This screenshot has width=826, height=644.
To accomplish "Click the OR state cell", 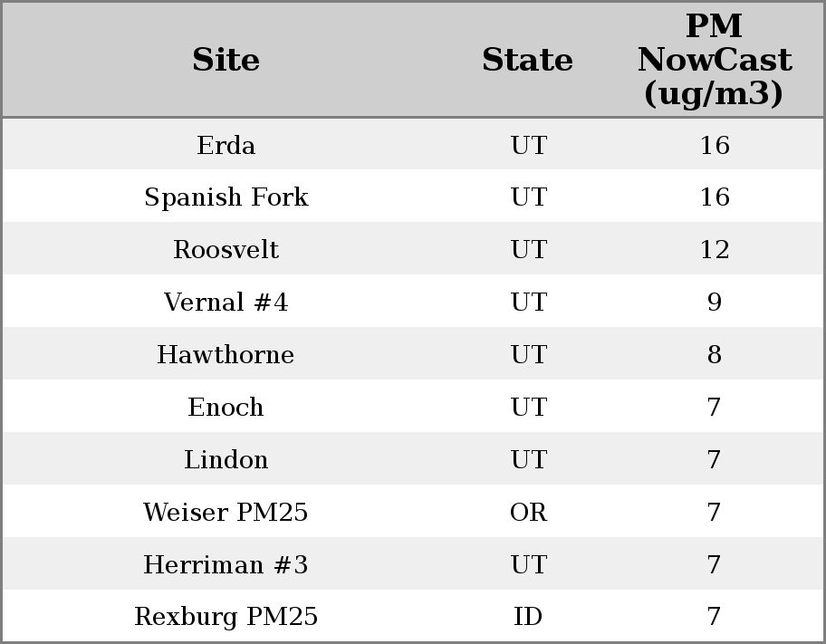I will tap(528, 513).
